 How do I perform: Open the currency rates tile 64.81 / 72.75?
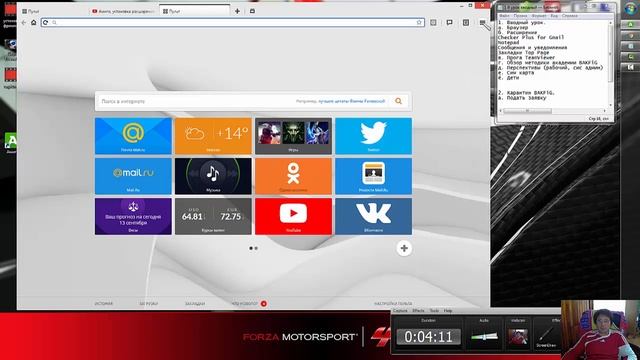(x=213, y=216)
